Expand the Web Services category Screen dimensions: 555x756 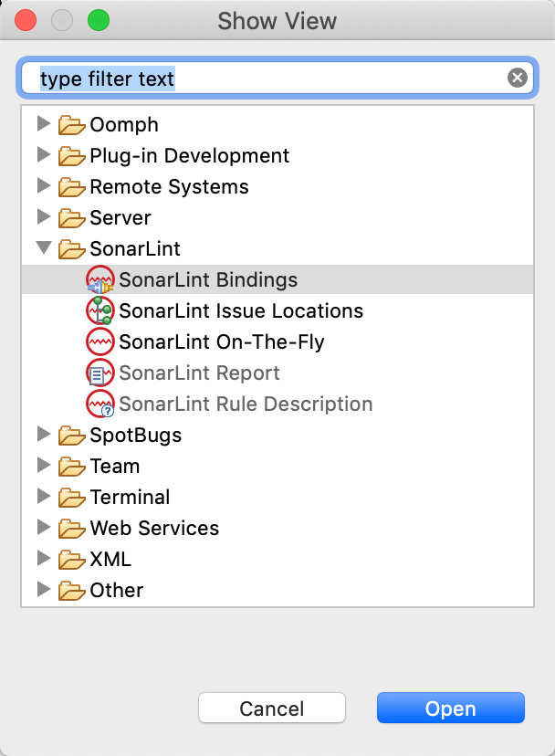(44, 528)
